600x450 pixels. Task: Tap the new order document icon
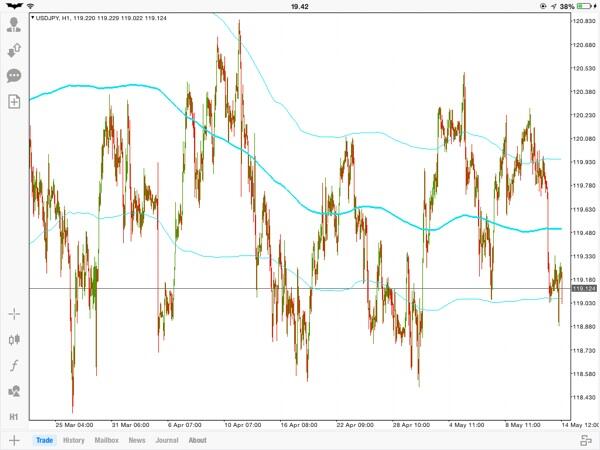coord(14,101)
